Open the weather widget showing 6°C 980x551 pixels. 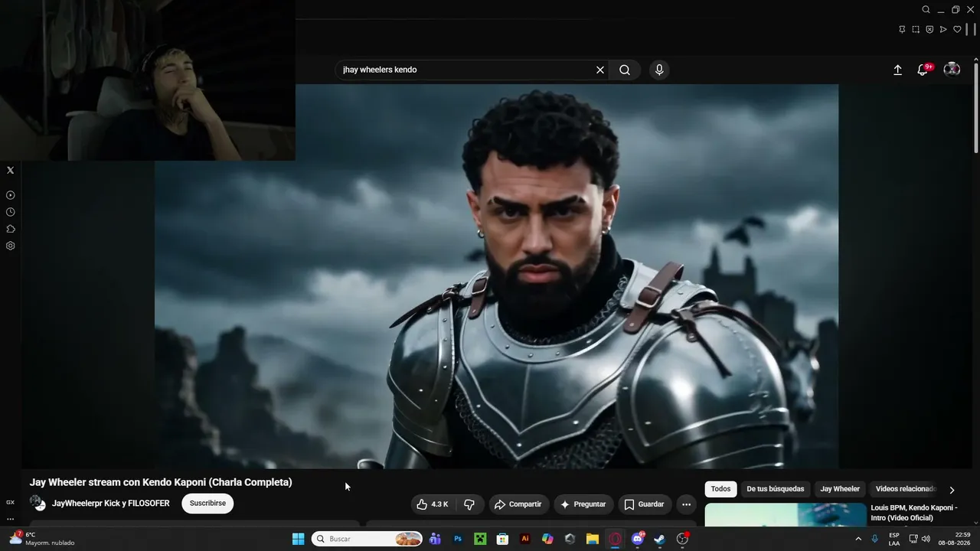pyautogui.click(x=43, y=539)
